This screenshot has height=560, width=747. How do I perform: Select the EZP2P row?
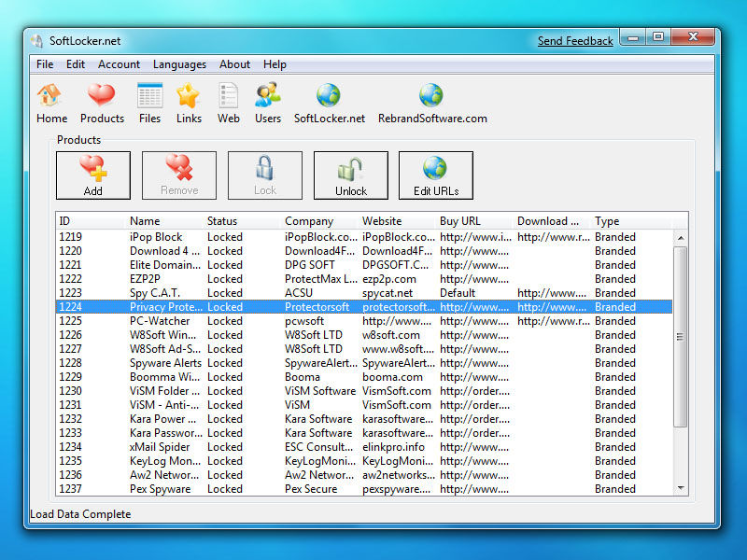[364, 279]
